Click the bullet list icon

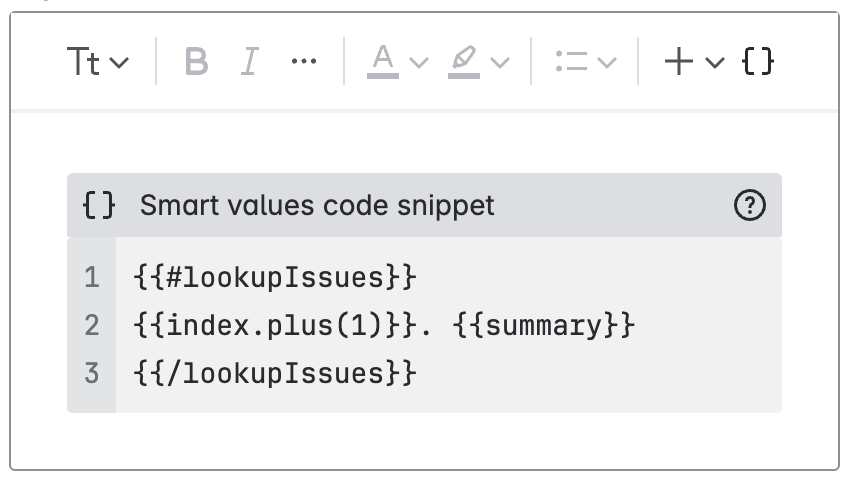click(x=572, y=62)
